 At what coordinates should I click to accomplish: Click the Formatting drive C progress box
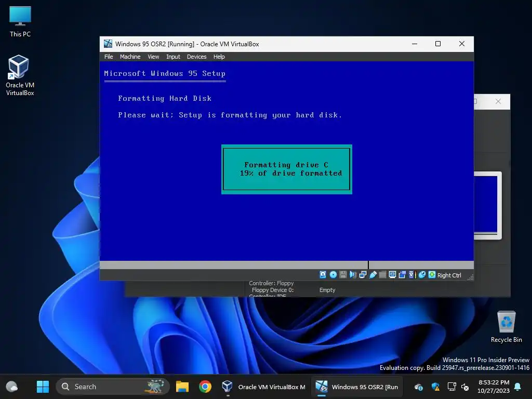pos(286,169)
